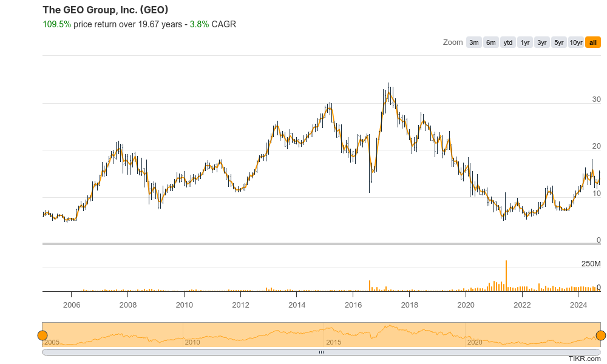Click the 2006 x-axis label
Viewport: 607px width, 364px height.
tap(72, 305)
